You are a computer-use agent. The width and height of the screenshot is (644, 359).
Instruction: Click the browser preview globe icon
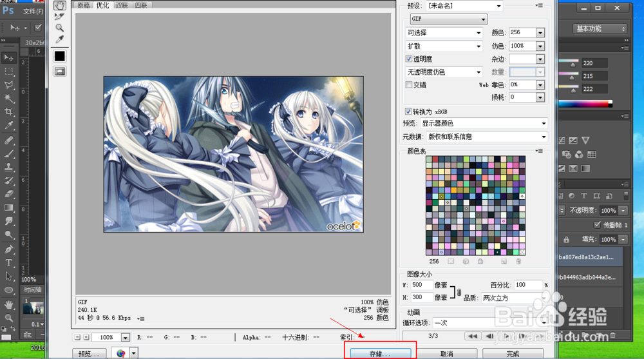121,353
